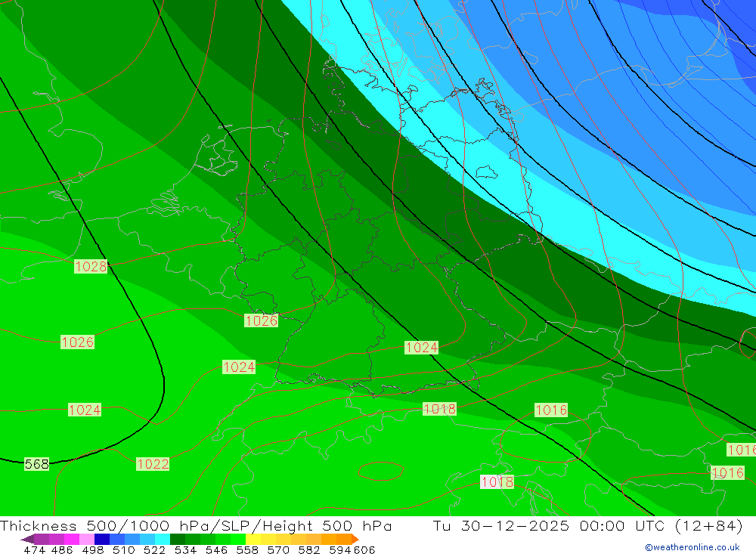Click the 546 legend value
756x554 pixels.
[x=216, y=550]
